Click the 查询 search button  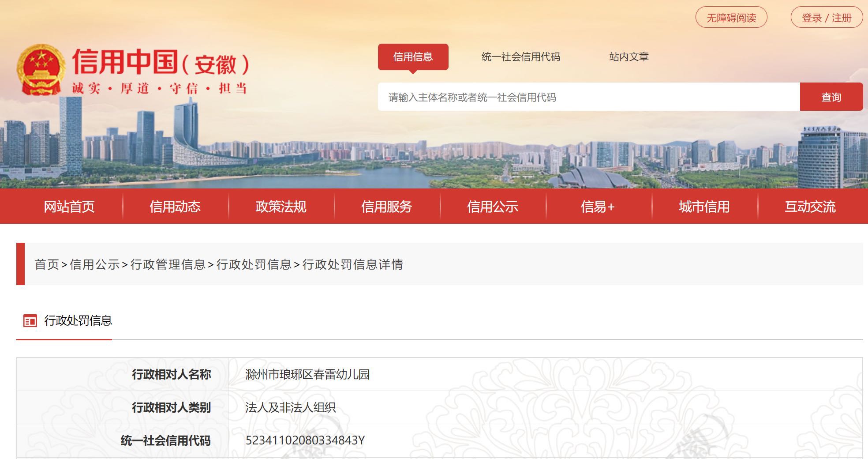coord(831,97)
